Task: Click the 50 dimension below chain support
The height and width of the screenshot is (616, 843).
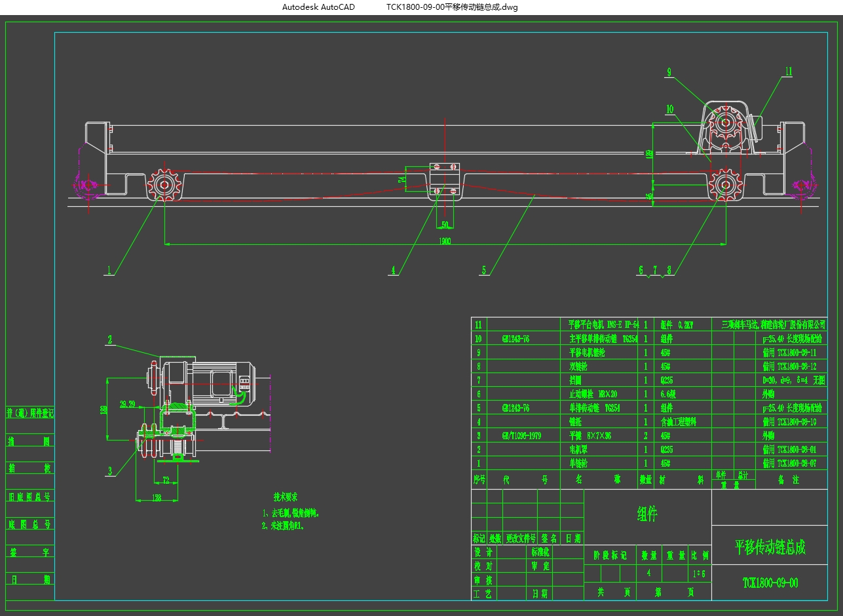Action: point(445,225)
